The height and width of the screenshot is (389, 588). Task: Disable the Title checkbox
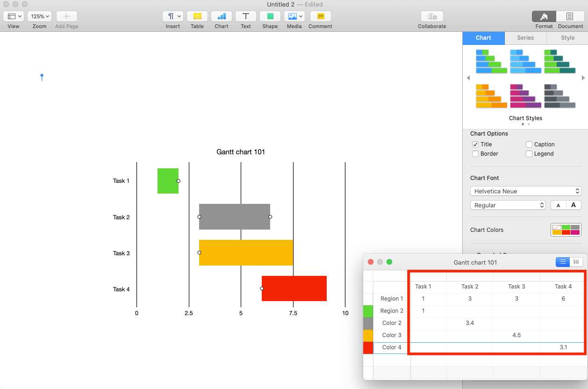pyautogui.click(x=475, y=144)
